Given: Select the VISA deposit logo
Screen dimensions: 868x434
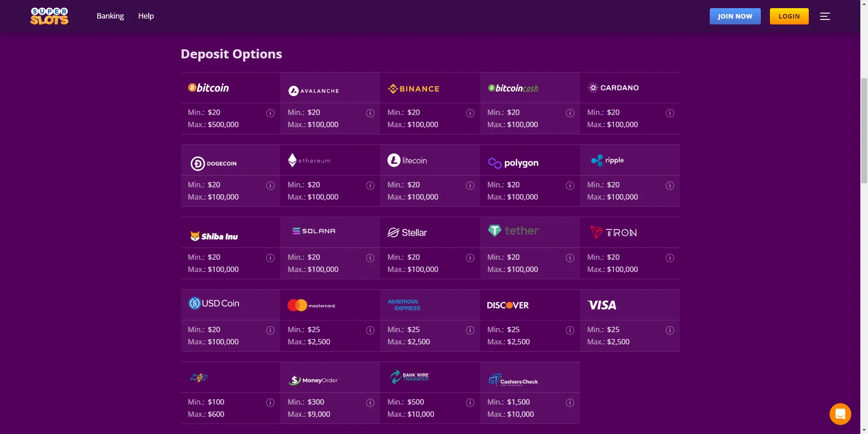Looking at the screenshot, I should click(602, 305).
